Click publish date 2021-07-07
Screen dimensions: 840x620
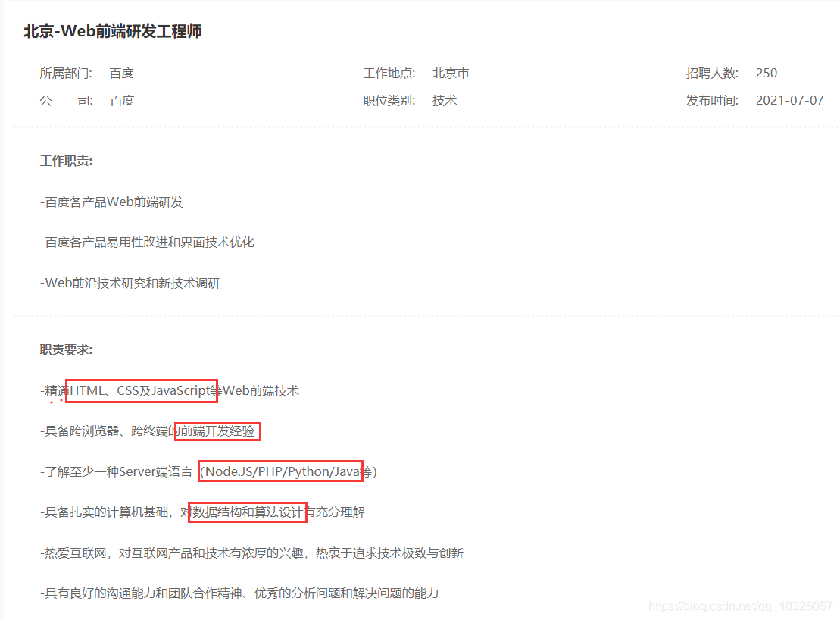(790, 101)
